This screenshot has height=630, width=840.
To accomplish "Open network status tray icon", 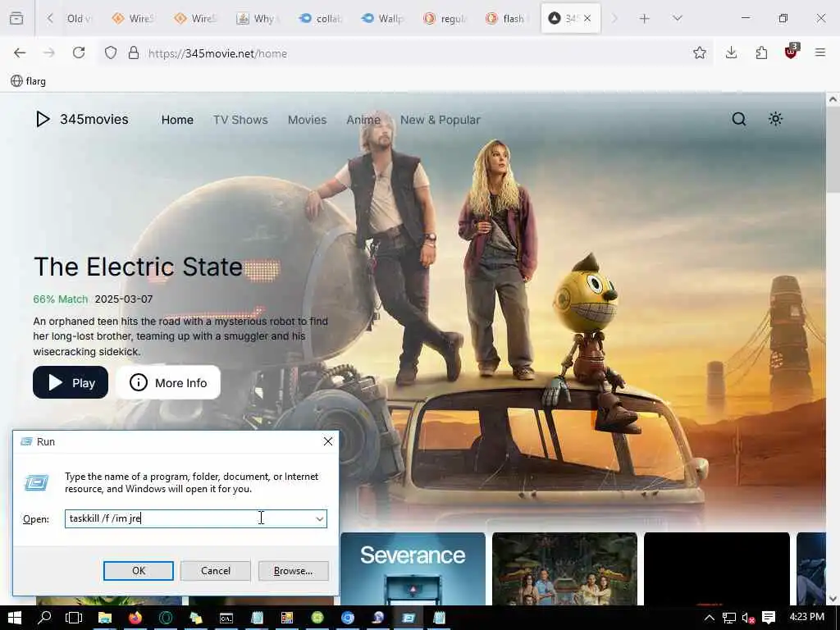I will pyautogui.click(x=728, y=618).
